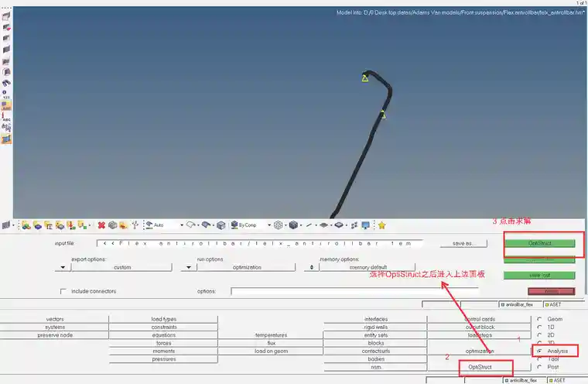Click the yellow star favorites icon
The height and width of the screenshot is (384, 588).
tap(381, 225)
